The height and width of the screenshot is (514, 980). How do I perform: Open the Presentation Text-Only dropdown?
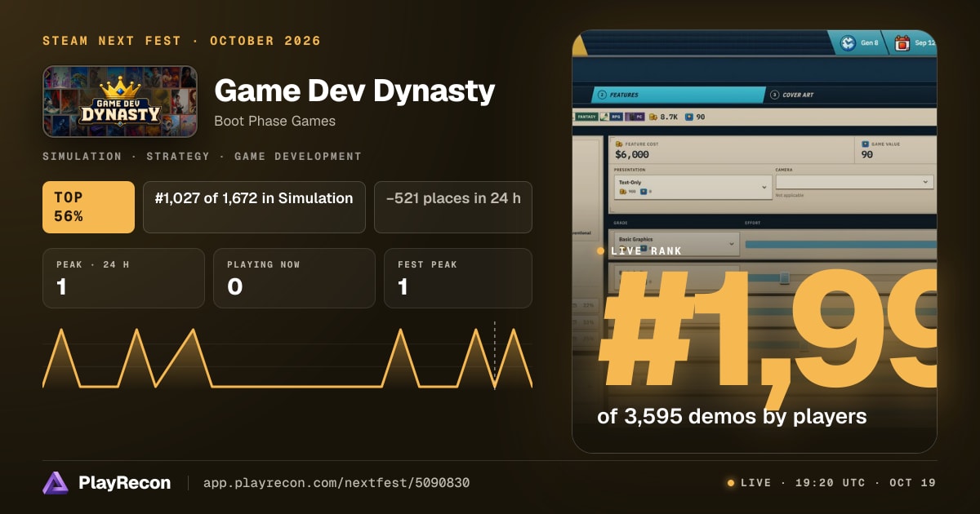pos(693,187)
